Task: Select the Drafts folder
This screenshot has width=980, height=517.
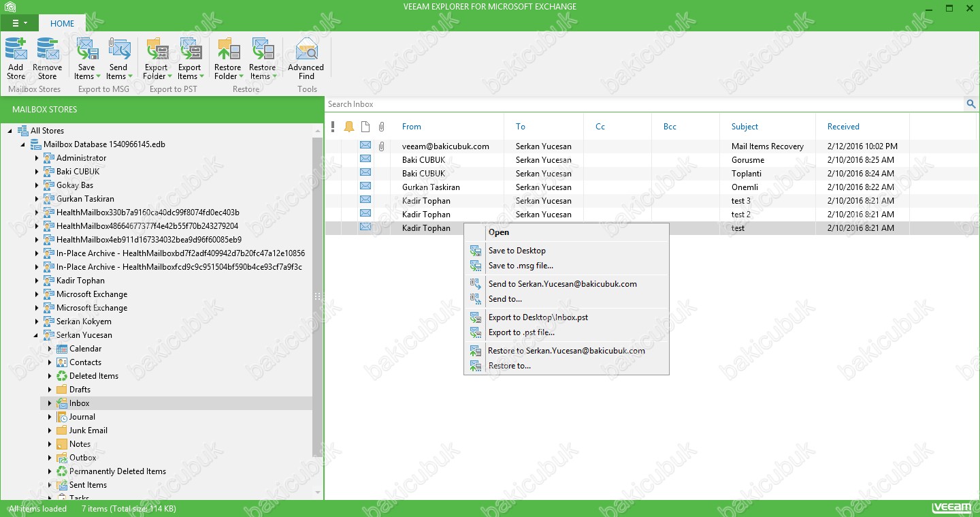Action: click(80, 390)
